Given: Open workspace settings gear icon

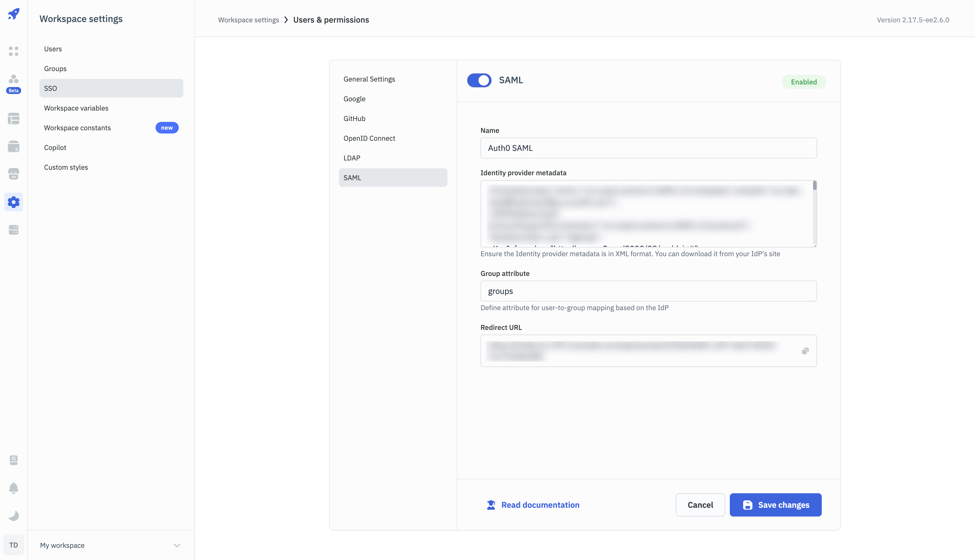Looking at the screenshot, I should tap(13, 202).
